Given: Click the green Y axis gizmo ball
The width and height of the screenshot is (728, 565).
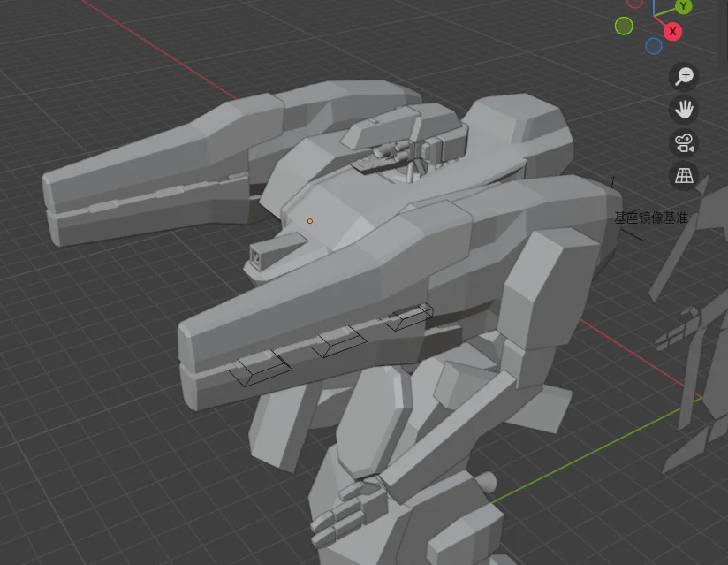Looking at the screenshot, I should (683, 6).
